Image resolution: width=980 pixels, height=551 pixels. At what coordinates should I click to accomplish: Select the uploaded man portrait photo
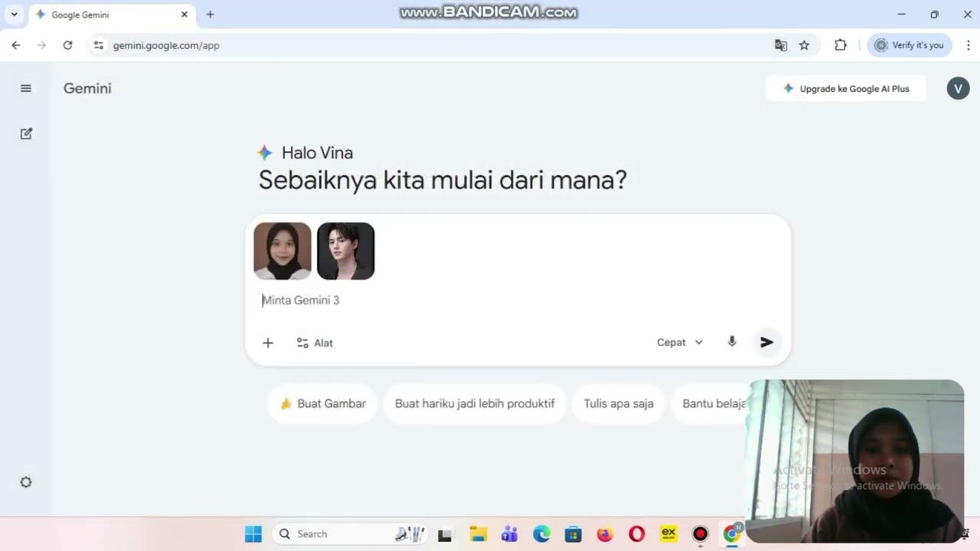tap(346, 251)
